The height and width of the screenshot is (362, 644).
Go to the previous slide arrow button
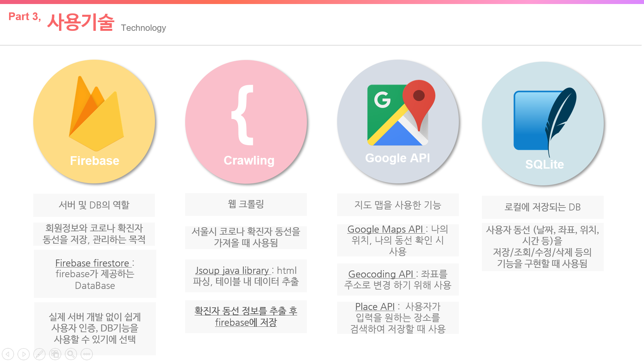coord(8,354)
